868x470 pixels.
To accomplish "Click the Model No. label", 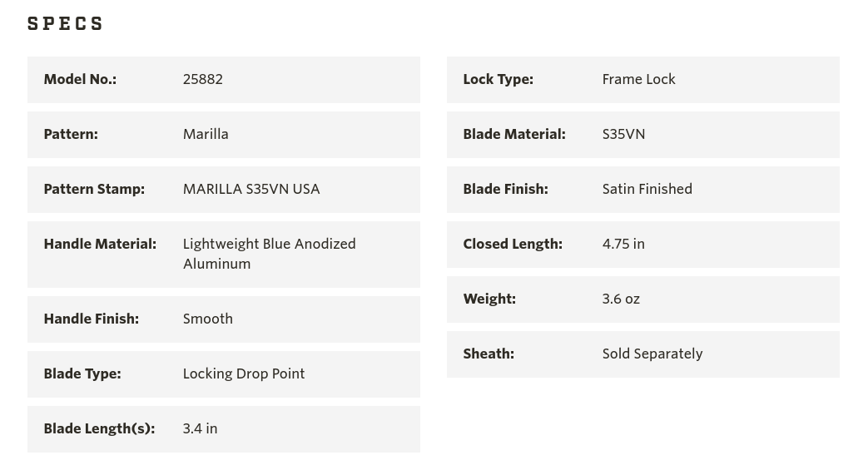I will click(80, 79).
